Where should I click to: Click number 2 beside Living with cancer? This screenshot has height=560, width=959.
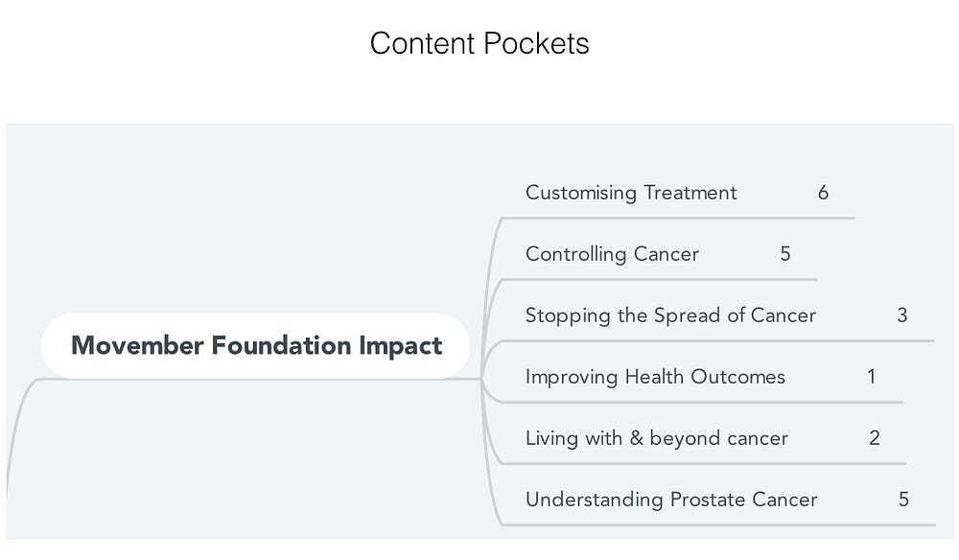(x=874, y=438)
